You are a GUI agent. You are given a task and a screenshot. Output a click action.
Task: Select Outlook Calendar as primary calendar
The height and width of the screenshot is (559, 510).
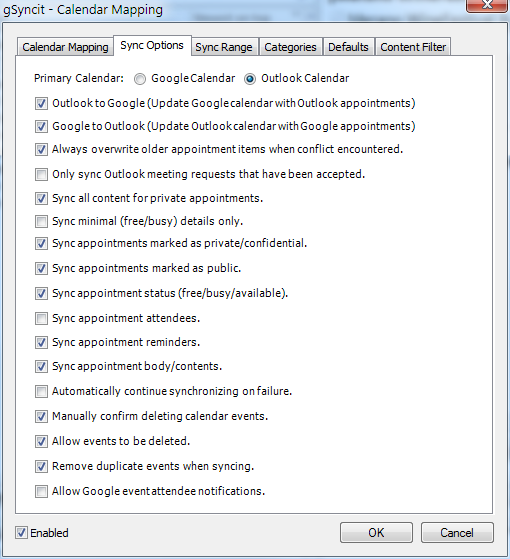tap(250, 79)
